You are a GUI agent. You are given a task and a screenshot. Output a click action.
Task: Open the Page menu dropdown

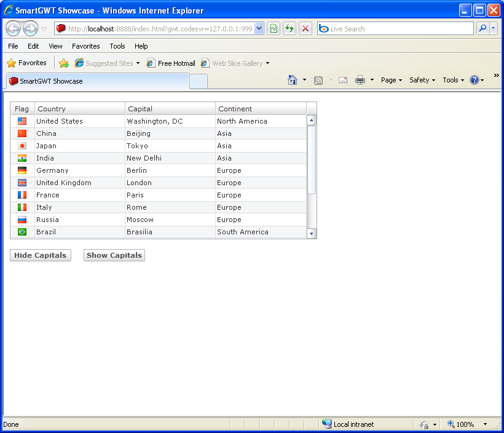click(x=391, y=80)
